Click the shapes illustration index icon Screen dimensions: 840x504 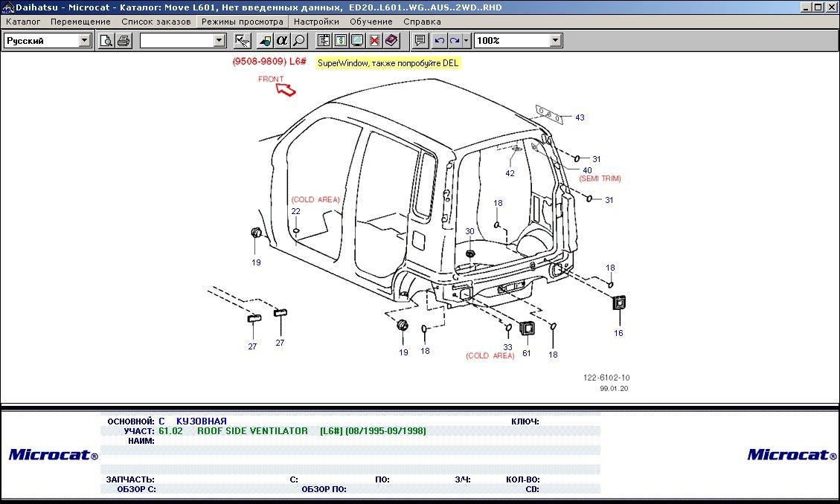[x=265, y=41]
